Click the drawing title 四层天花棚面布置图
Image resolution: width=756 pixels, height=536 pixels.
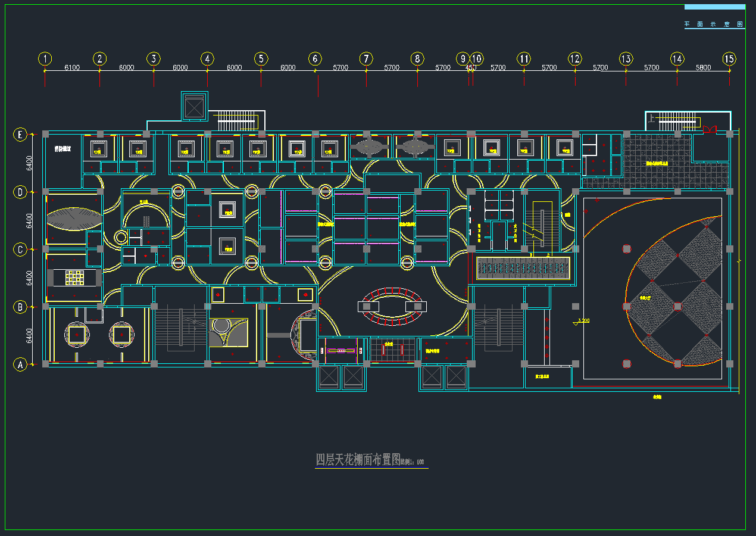[357, 460]
